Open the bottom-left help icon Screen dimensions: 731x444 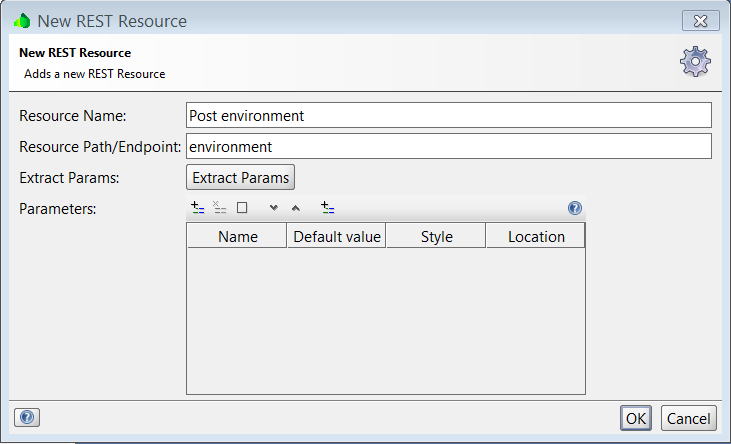[x=27, y=417]
